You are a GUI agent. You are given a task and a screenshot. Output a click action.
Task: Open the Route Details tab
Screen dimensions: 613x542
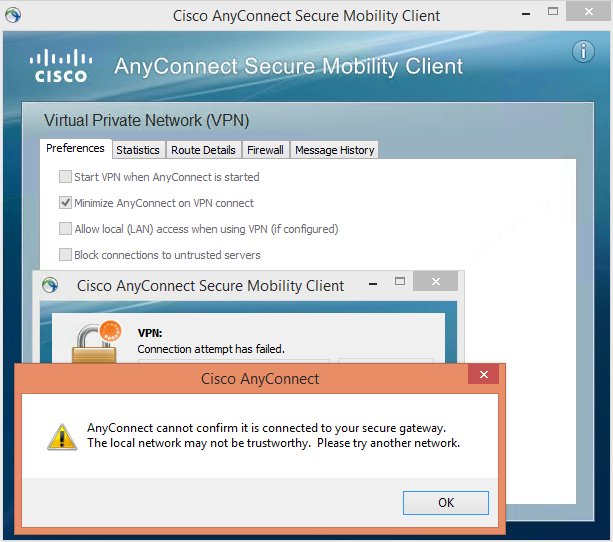click(203, 150)
